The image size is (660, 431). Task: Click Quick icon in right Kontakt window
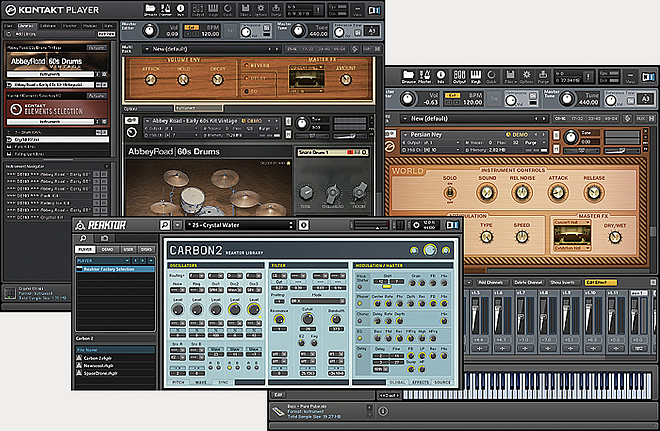(x=491, y=77)
